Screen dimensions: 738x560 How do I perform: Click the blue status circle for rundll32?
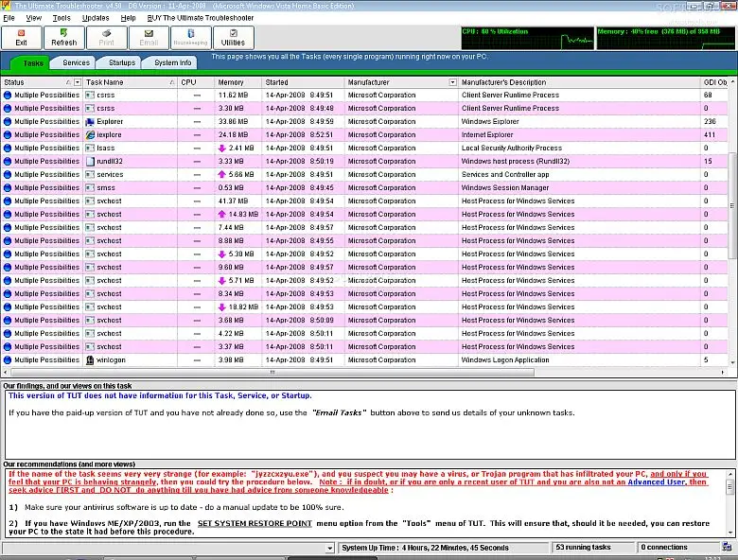8,161
